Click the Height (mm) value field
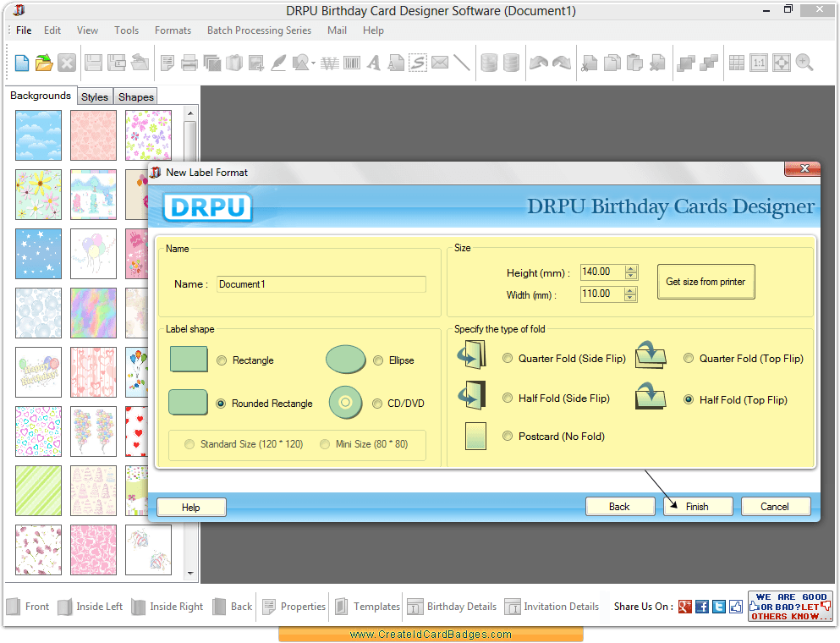This screenshot has height=643, width=840. 603,272
